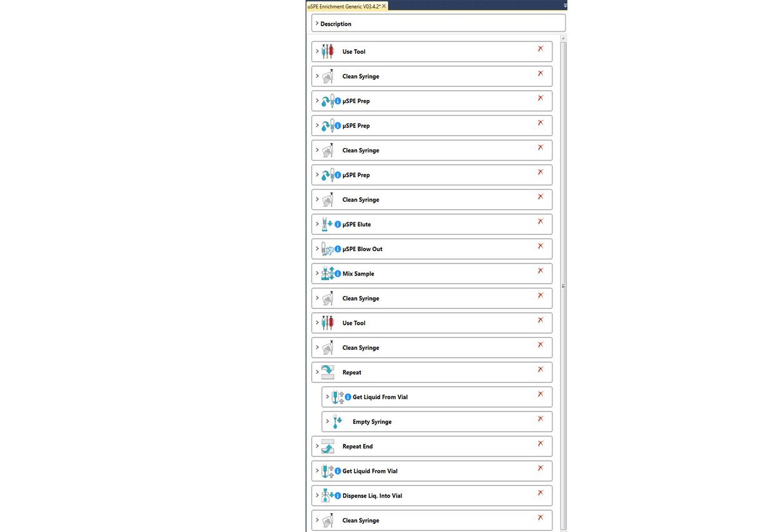Click the Dispense Liq. Into Vial icon

click(327, 496)
